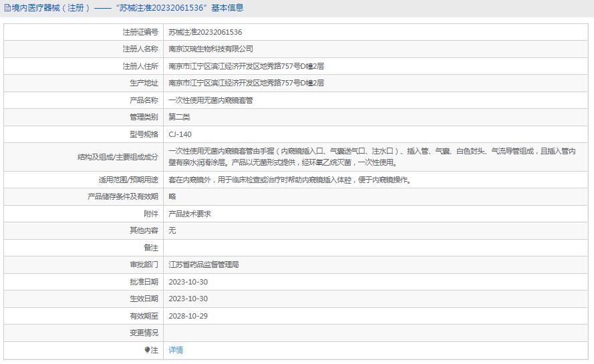Click the 管理类别 row label

(x=144, y=117)
